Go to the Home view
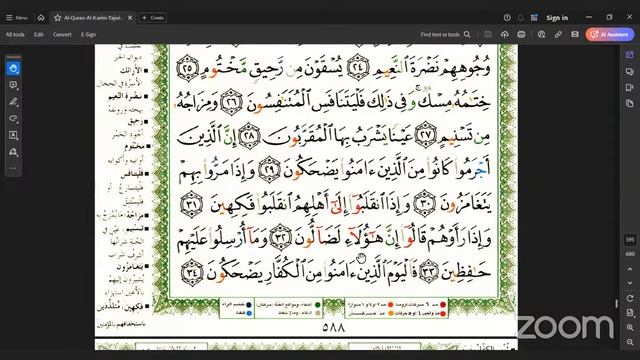The height and width of the screenshot is (360, 640). (41, 18)
